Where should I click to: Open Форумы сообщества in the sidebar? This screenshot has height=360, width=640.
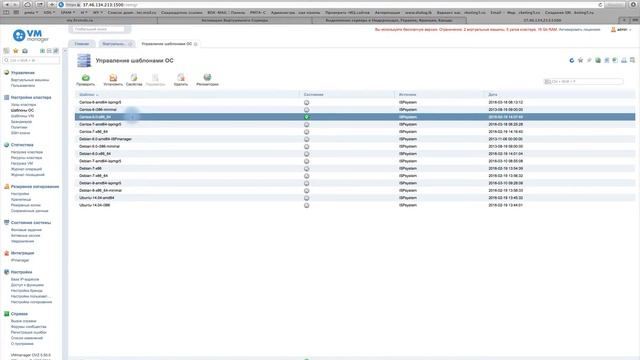coord(28,327)
